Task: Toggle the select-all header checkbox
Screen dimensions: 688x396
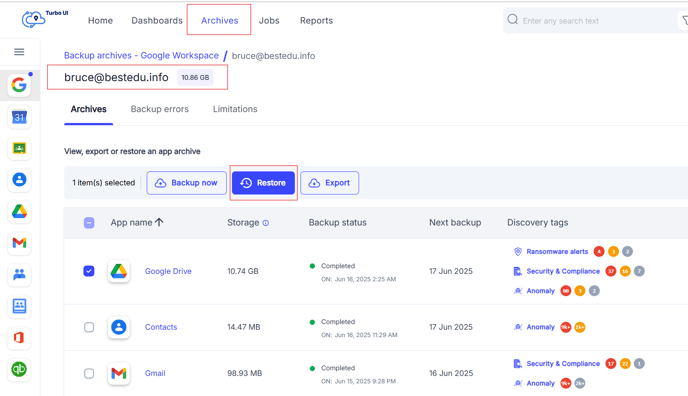Action: (x=89, y=223)
